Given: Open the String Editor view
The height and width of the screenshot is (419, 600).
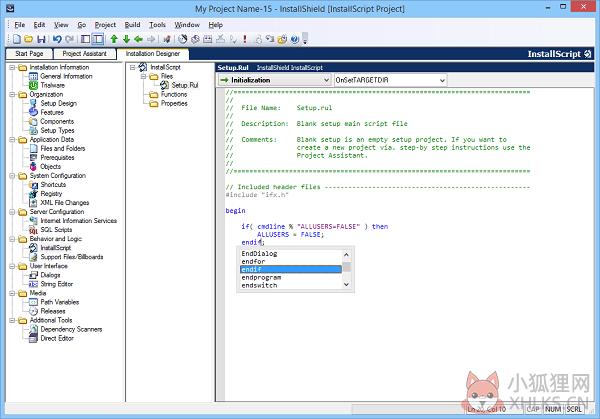Looking at the screenshot, I should (57, 284).
